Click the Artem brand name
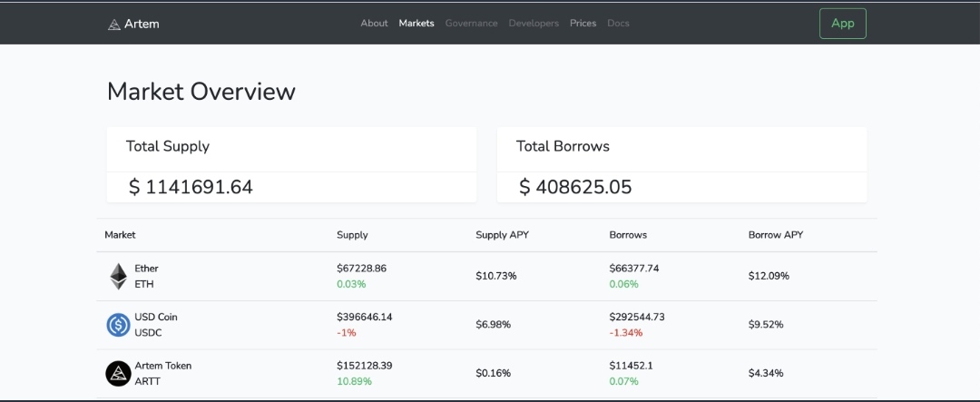 (x=142, y=24)
